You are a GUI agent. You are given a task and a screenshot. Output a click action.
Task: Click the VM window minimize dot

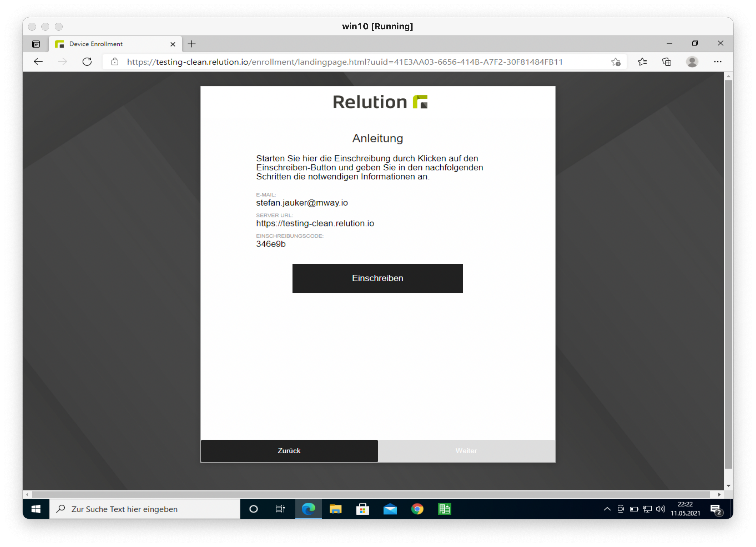coord(45,26)
